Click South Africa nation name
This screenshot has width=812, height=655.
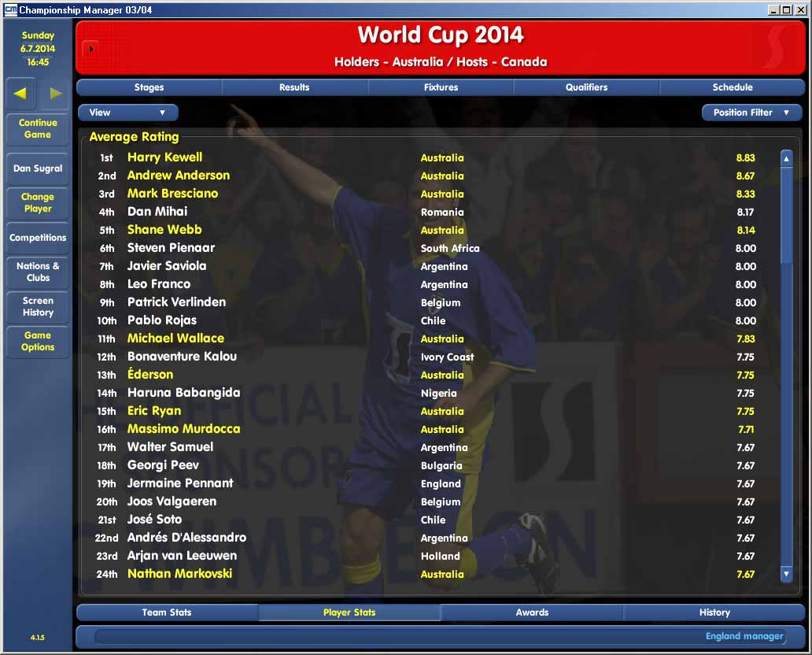[x=450, y=248]
